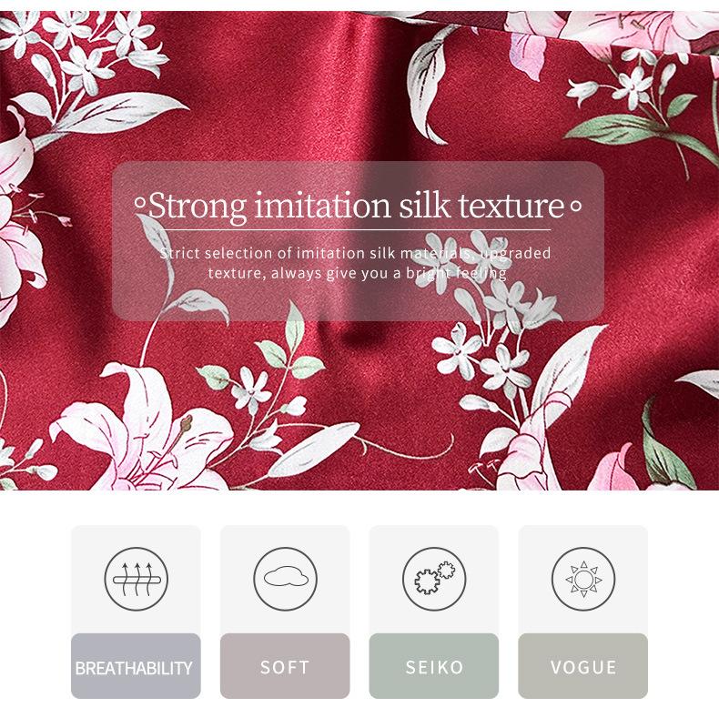Click the small circle before the word Strong
The width and height of the screenshot is (719, 728).
(140, 203)
